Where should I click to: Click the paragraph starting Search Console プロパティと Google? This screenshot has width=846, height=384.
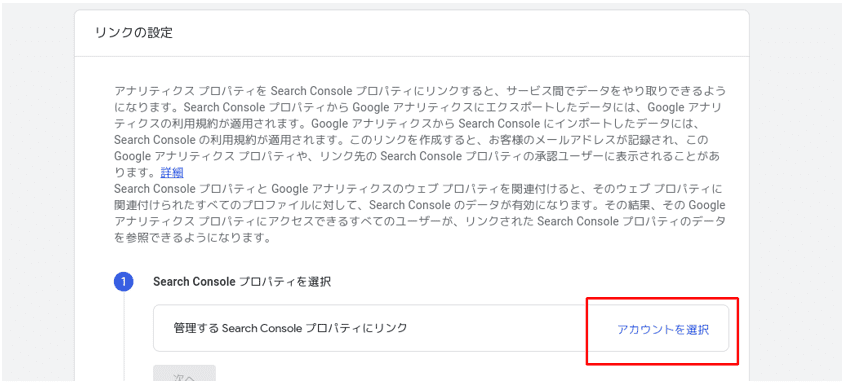420,213
